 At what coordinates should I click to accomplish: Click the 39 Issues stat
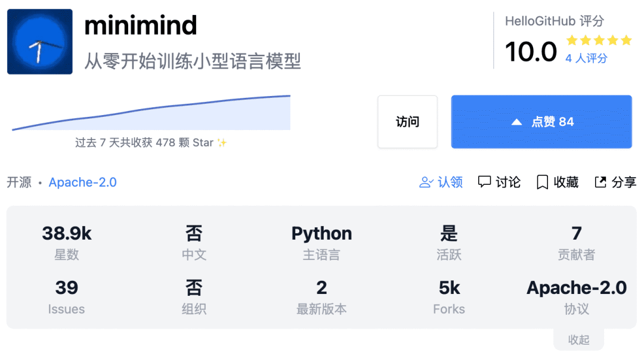click(x=67, y=297)
